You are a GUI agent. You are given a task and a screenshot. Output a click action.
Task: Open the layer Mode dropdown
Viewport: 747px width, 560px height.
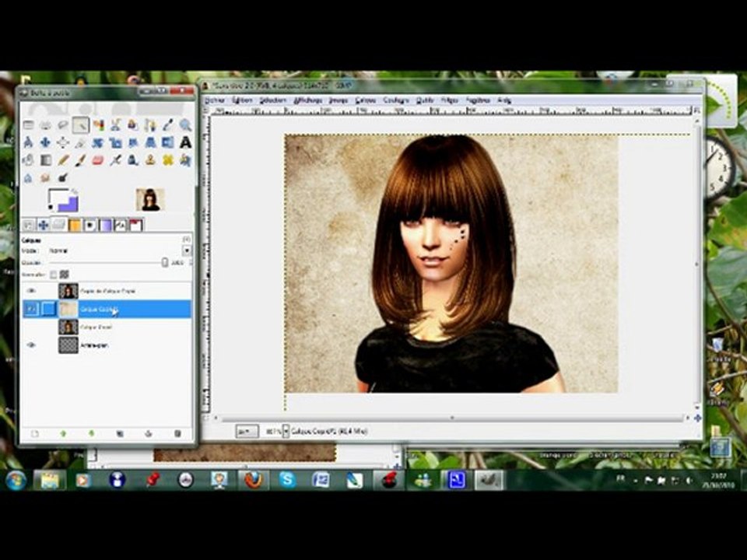tap(187, 250)
